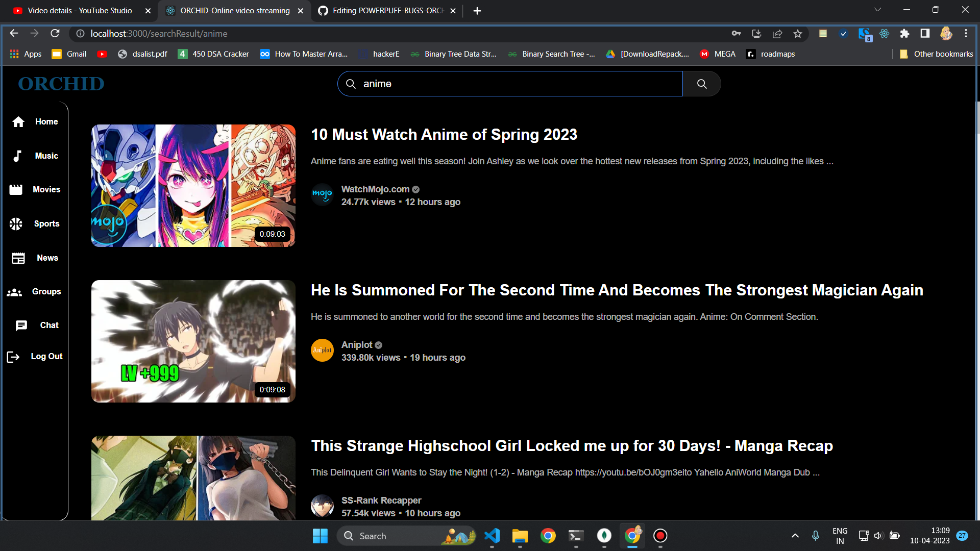
Task: Open the ENG IN language switcher
Action: coord(840,535)
